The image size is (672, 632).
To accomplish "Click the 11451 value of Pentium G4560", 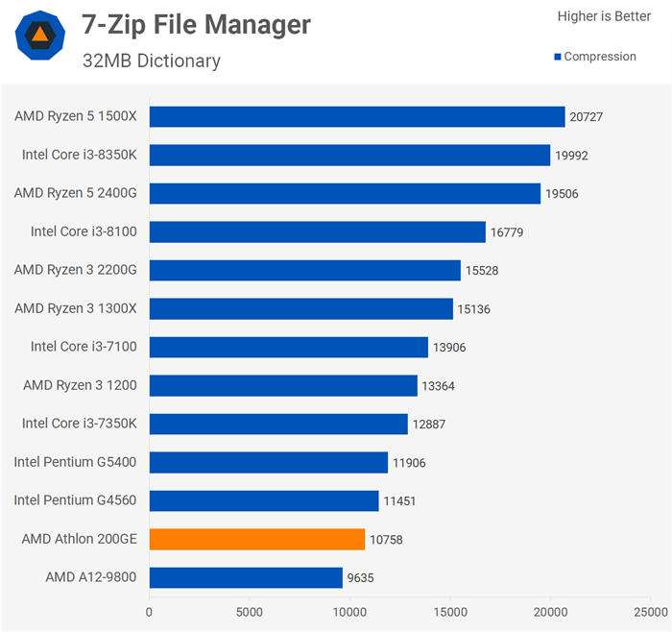I will click(x=399, y=501).
